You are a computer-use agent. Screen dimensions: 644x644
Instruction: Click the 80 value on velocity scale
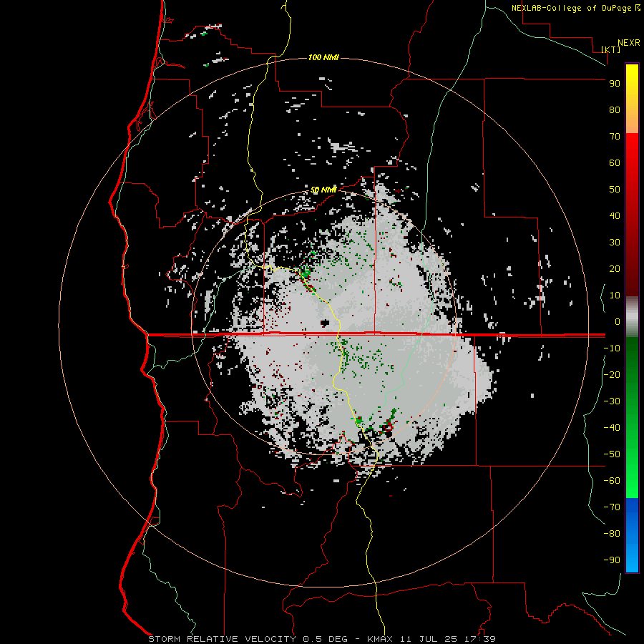pos(615,109)
